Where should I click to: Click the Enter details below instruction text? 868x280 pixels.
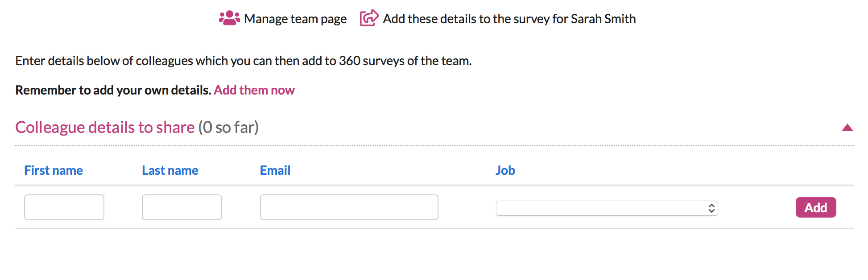[244, 61]
